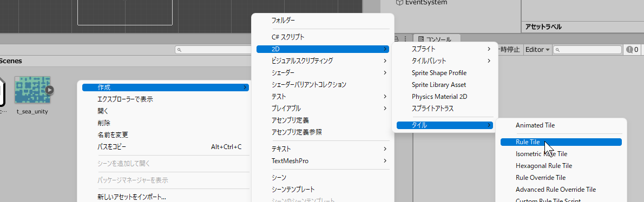
Task: Select the t_sea_unity asset thumbnail
Action: (x=32, y=90)
